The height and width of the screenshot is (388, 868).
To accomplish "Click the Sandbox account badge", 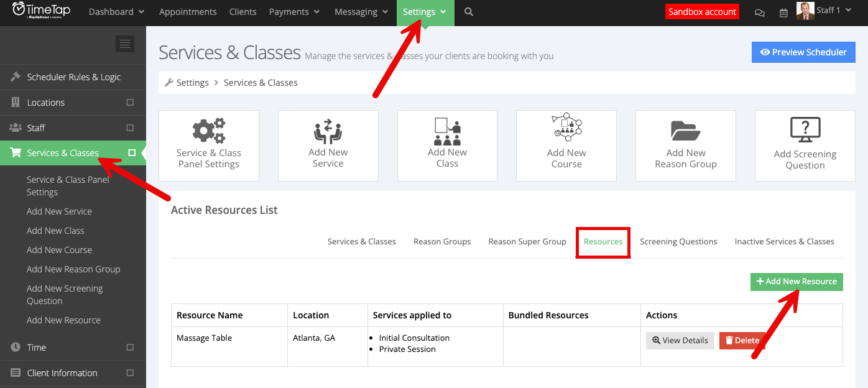I will [x=702, y=12].
